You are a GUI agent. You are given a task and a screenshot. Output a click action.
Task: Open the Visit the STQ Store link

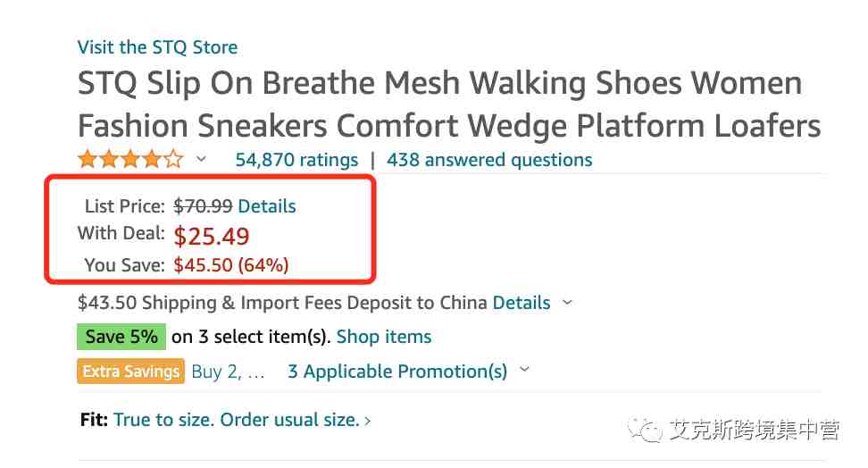[158, 47]
